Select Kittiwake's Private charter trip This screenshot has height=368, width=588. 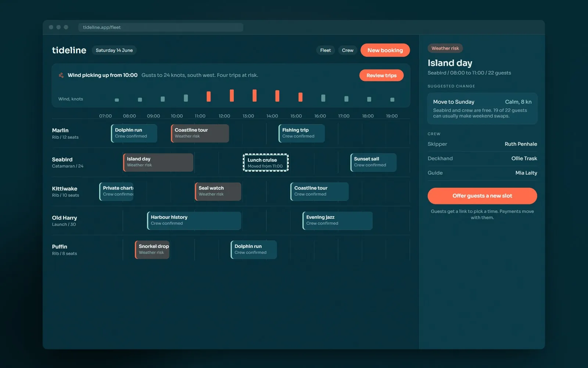[x=116, y=191]
